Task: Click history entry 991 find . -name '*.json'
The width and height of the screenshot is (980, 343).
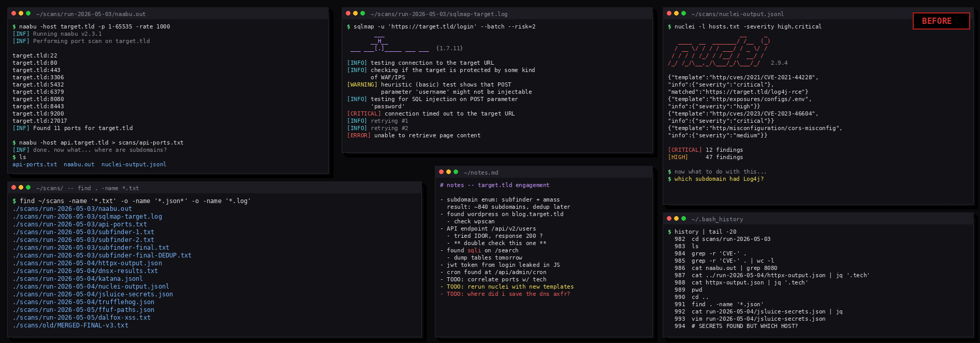Action: tap(719, 304)
